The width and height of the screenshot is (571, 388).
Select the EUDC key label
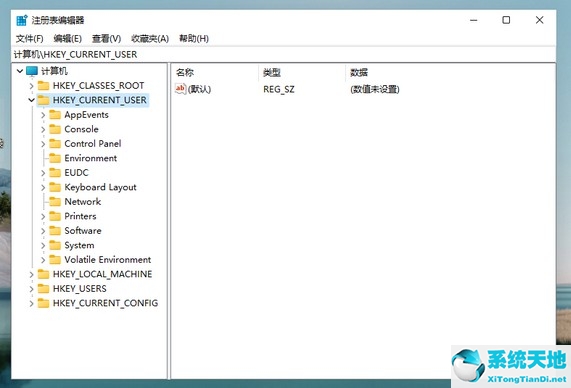point(76,173)
